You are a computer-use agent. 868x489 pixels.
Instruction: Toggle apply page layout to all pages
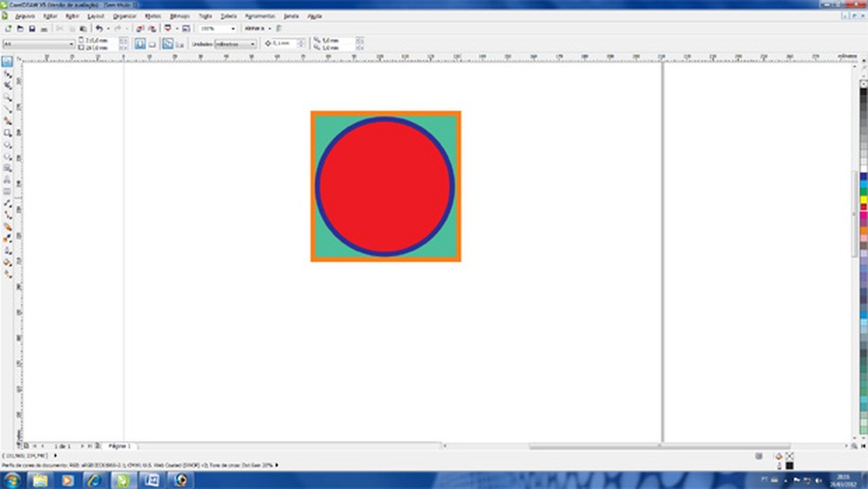[x=167, y=43]
